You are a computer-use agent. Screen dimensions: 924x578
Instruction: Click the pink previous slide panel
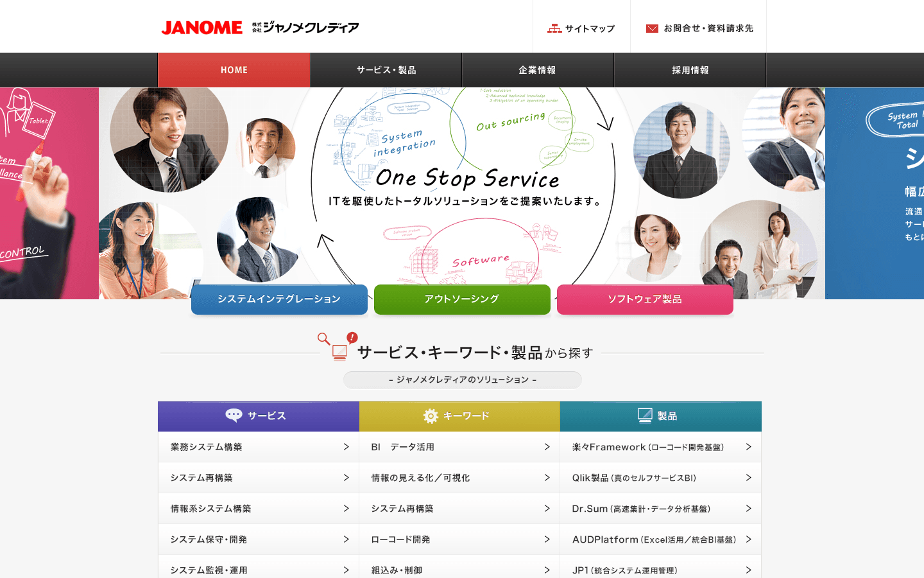click(49, 193)
